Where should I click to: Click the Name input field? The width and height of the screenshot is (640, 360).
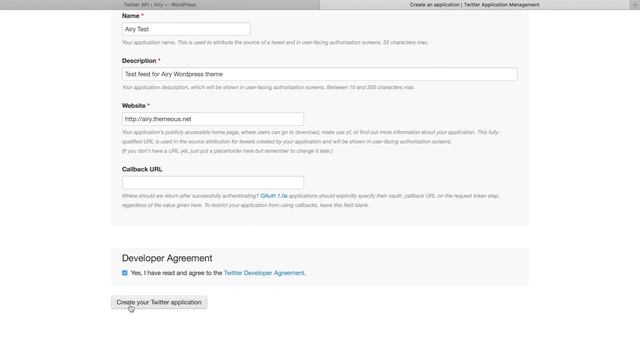point(186,29)
